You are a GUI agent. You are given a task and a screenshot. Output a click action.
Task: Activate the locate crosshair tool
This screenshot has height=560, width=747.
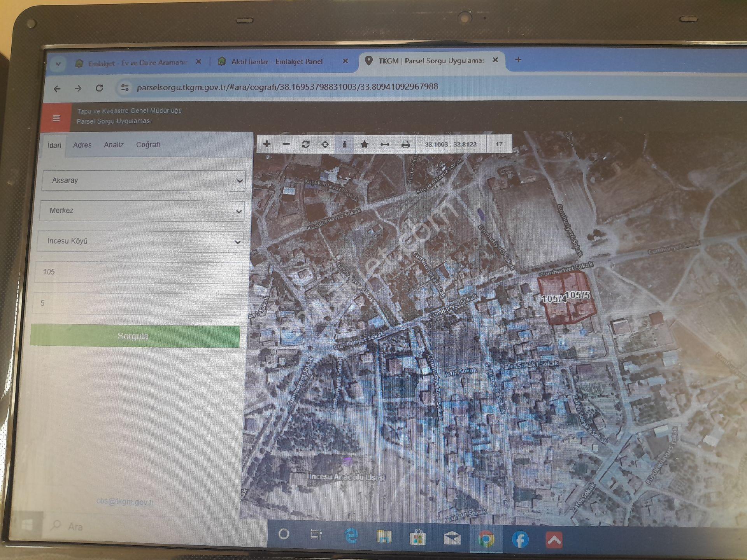point(325,144)
